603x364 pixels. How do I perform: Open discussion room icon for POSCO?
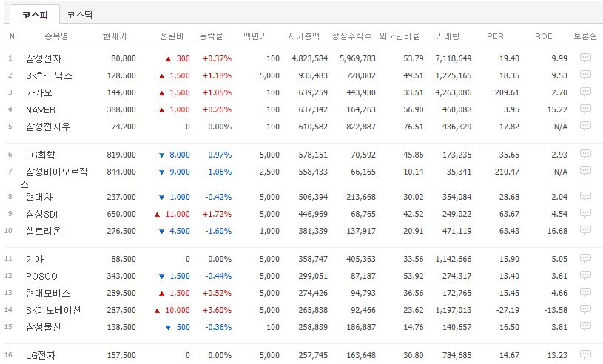585,275
